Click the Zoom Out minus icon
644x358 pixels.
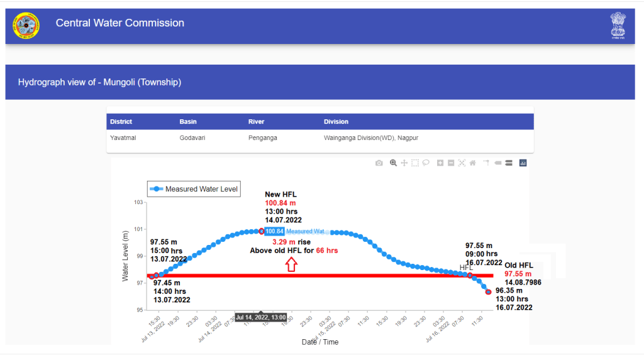click(451, 163)
